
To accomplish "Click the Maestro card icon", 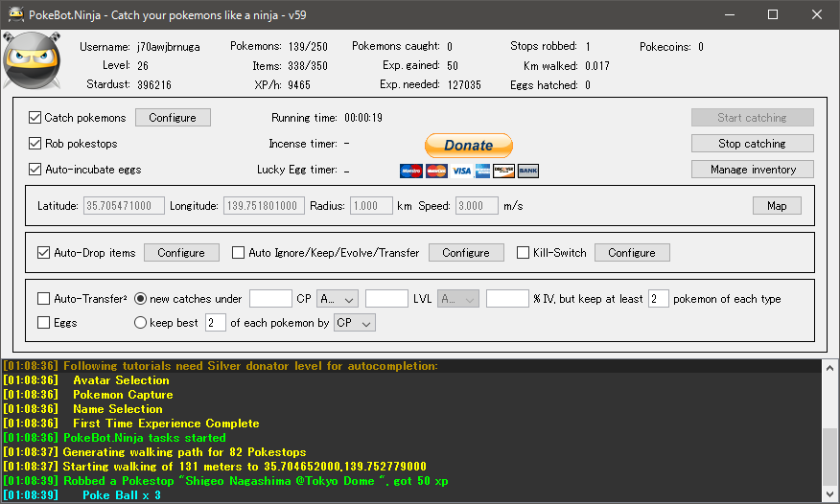I will point(411,171).
